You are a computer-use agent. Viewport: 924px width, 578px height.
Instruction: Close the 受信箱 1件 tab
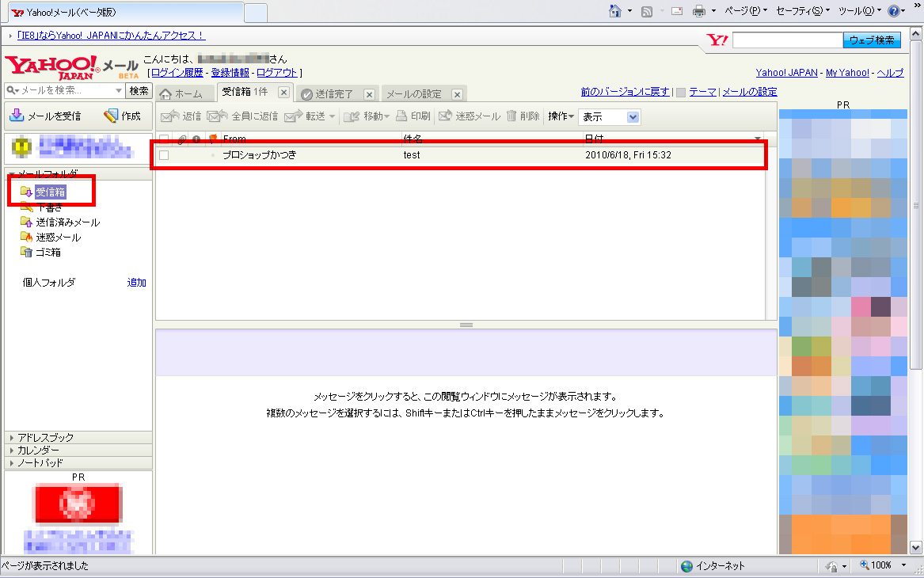click(x=283, y=93)
